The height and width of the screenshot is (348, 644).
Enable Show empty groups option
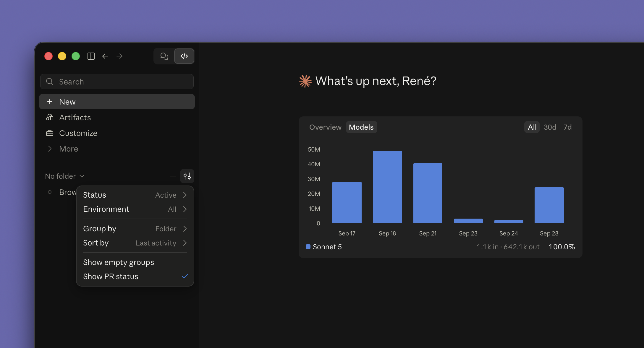point(135,262)
